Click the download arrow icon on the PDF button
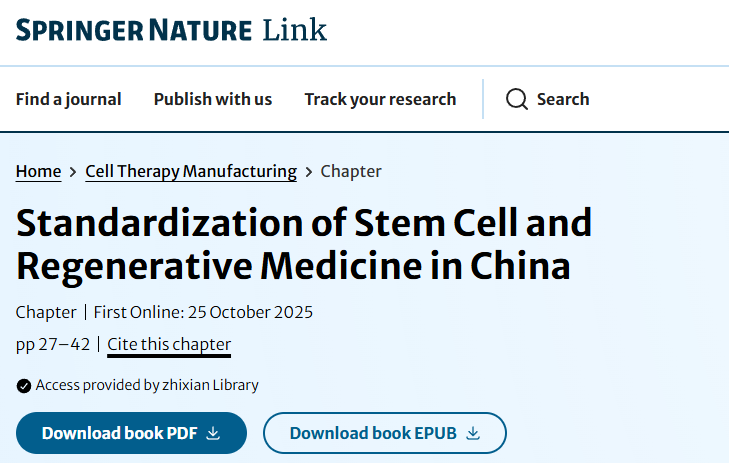 (x=213, y=433)
